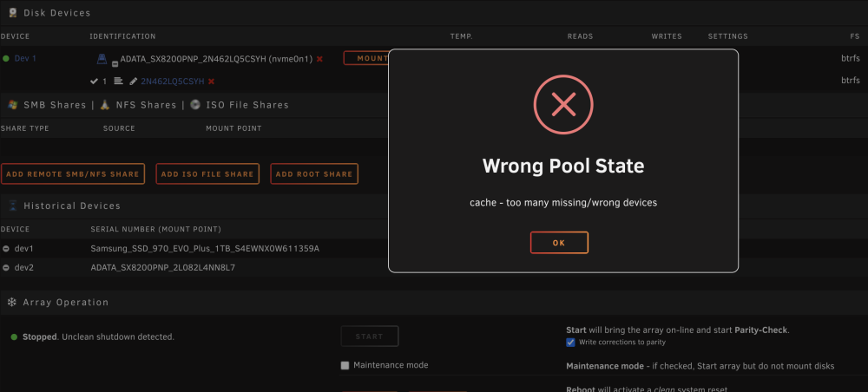Click the checkmark icon on partition 1 row
Image resolution: width=868 pixels, height=392 pixels.
[94, 82]
